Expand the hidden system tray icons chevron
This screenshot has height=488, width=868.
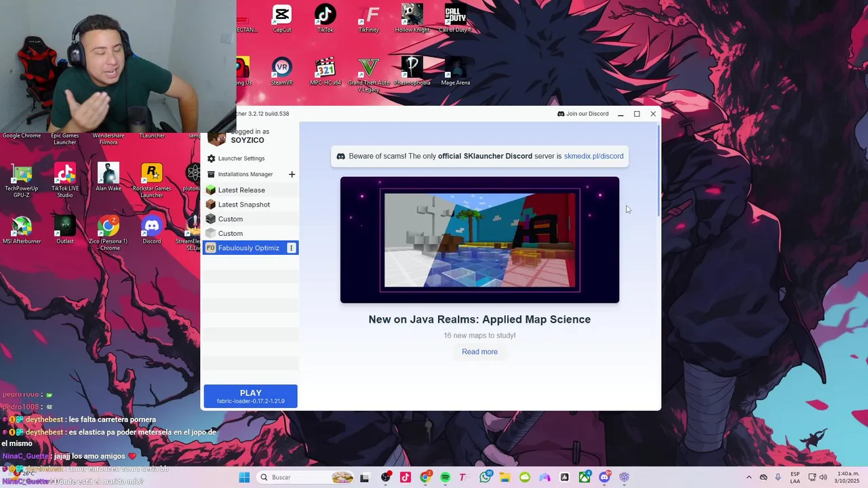coord(749,477)
